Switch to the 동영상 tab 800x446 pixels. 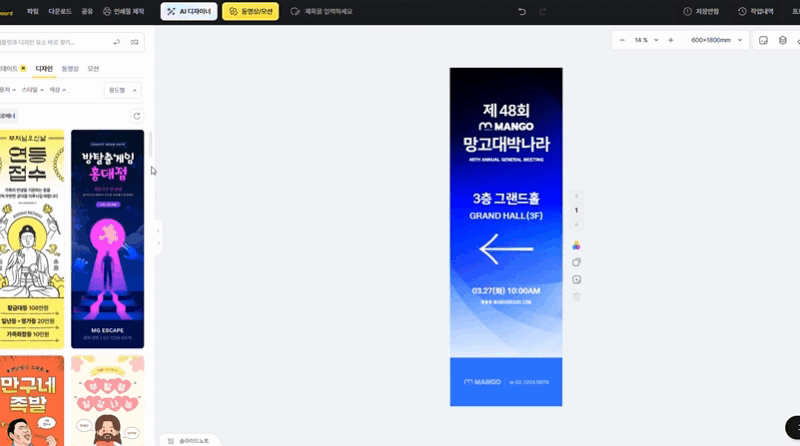(x=70, y=68)
